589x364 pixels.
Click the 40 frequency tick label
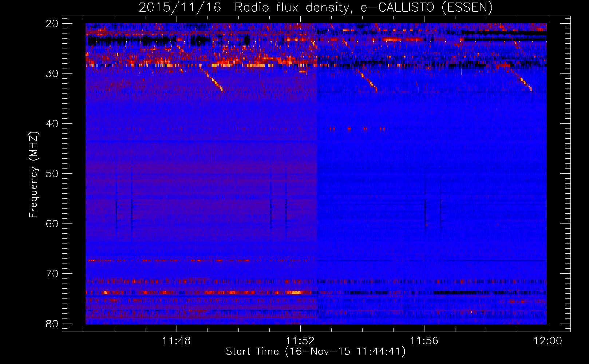[52, 124]
